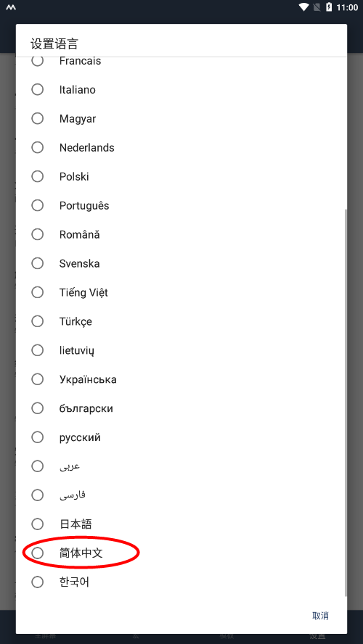Select lietuvių language option
Image resolution: width=363 pixels, height=644 pixels.
pos(181,350)
